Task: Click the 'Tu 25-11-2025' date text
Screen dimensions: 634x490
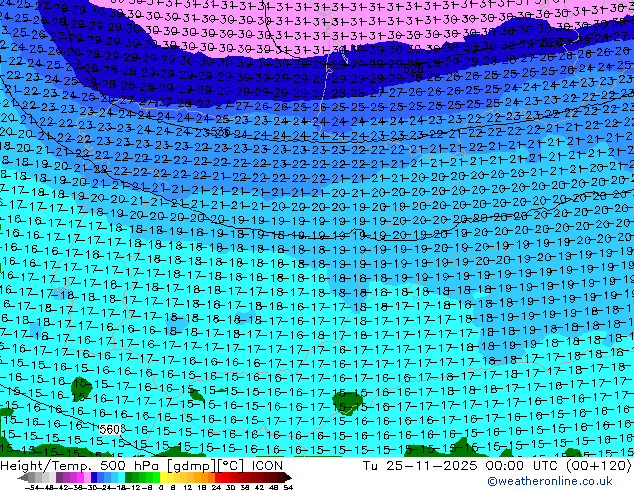Action: [x=420, y=465]
